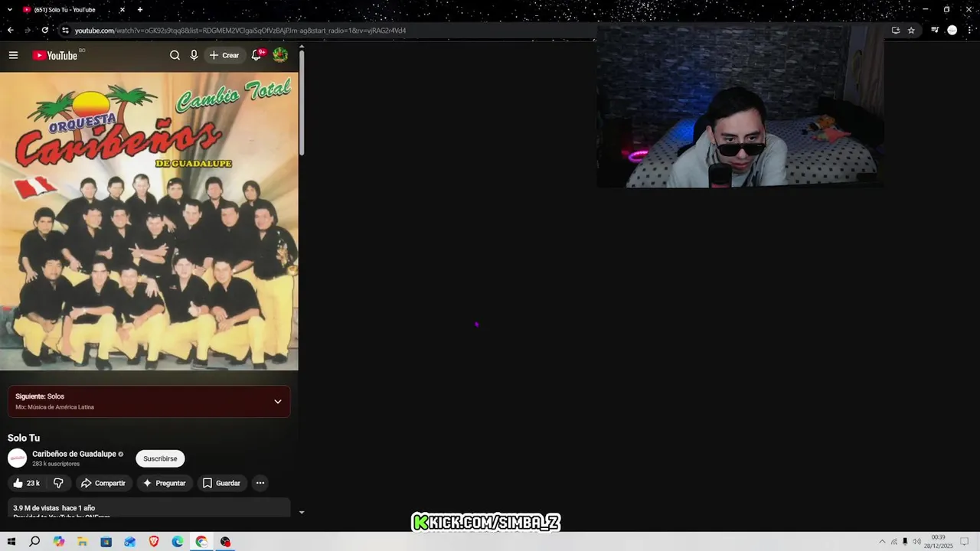This screenshot has width=980, height=551.
Task: Open Microsoft Edge from the taskbar
Action: (178, 542)
